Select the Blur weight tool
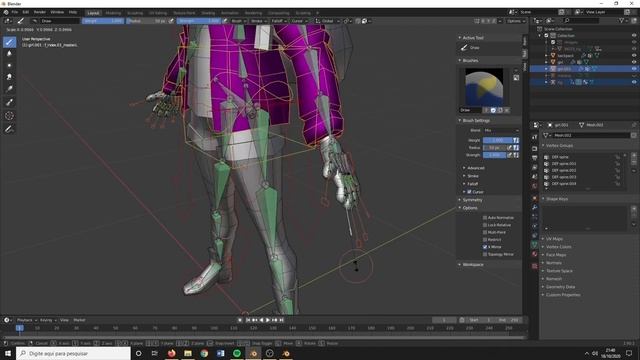This screenshot has height=360, width=640. point(9,53)
